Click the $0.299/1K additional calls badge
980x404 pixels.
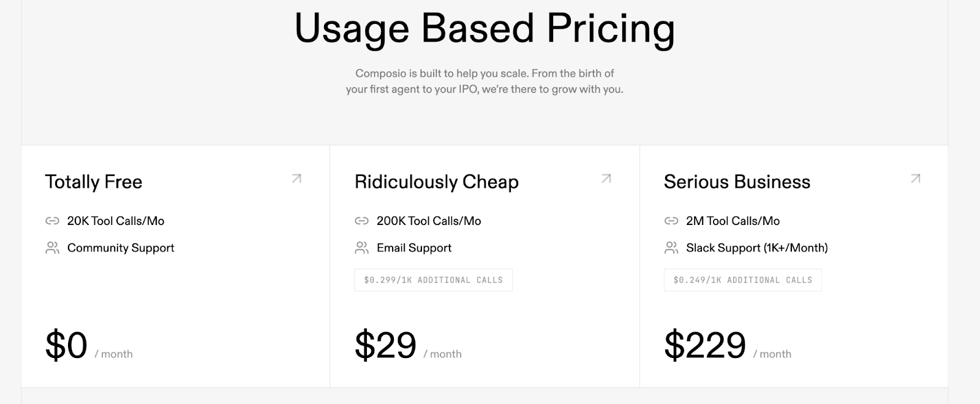coord(433,280)
